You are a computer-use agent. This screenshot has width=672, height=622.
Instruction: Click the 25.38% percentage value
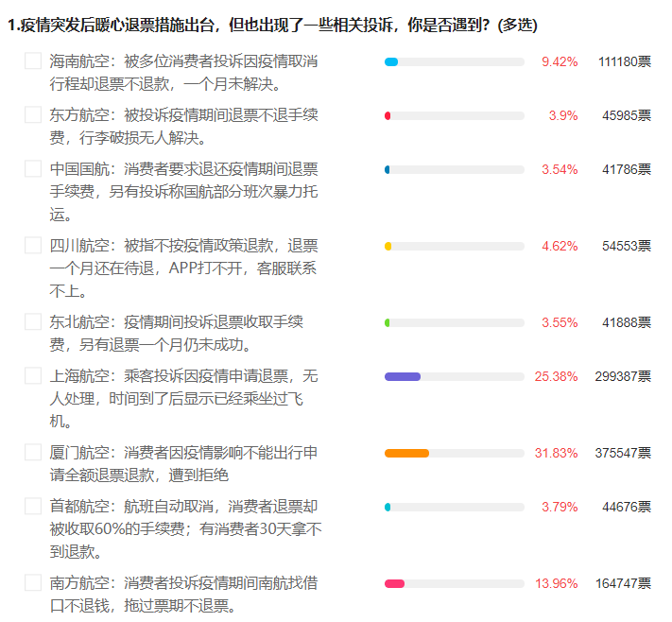coord(557,377)
